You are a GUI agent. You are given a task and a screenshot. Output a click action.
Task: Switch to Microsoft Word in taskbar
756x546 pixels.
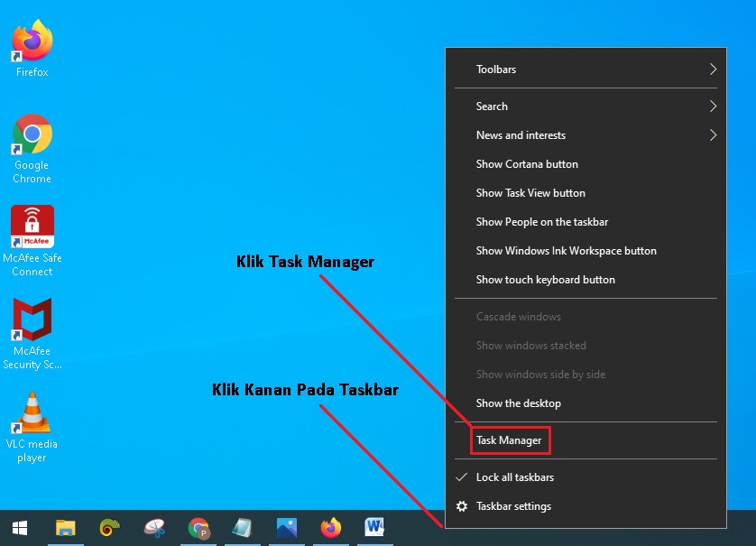click(x=375, y=528)
